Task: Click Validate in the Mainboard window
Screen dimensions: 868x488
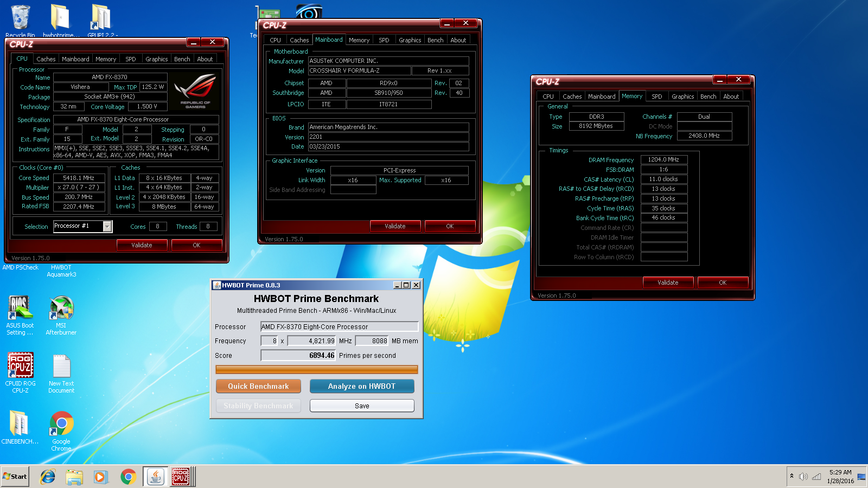Action: 395,226
